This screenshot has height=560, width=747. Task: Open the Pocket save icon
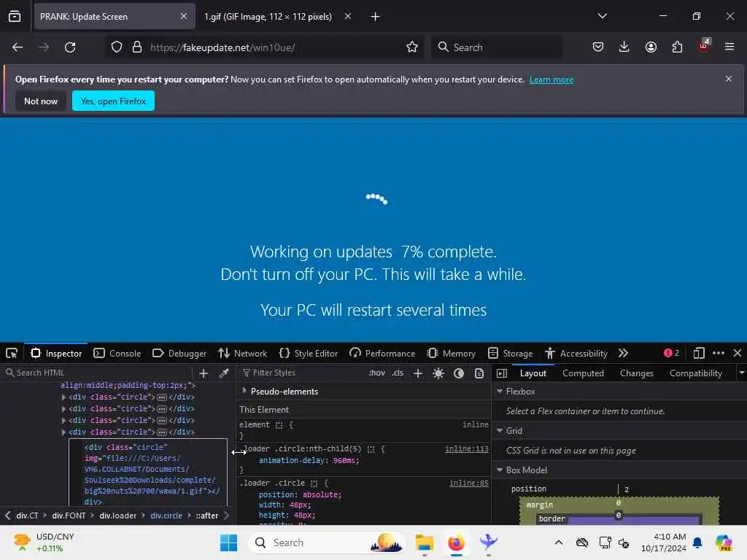598,47
